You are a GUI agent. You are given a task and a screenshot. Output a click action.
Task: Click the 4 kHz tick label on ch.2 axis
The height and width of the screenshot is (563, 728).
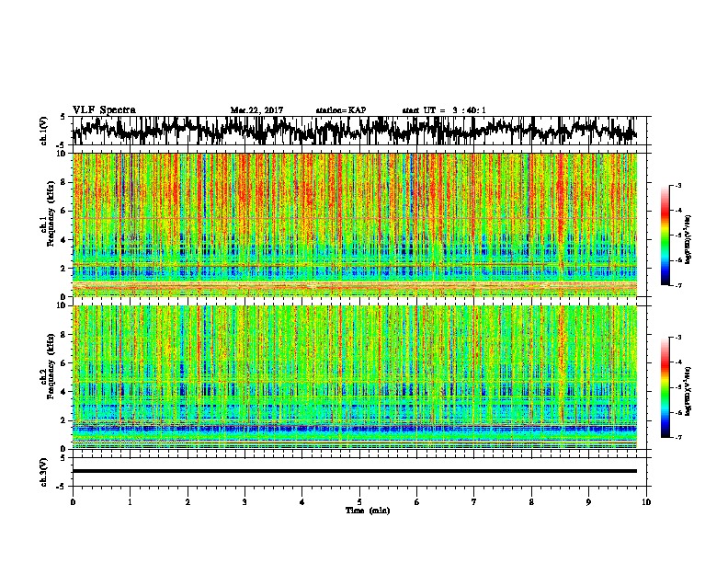[63, 392]
